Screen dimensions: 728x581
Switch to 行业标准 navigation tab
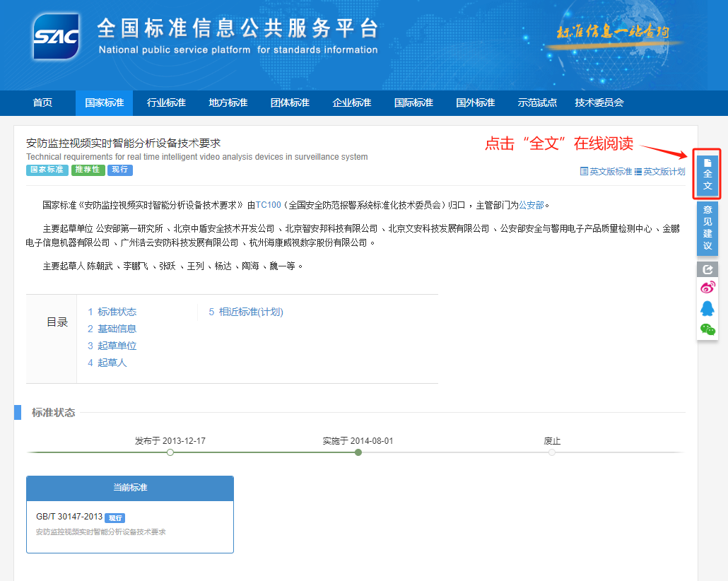coord(166,103)
